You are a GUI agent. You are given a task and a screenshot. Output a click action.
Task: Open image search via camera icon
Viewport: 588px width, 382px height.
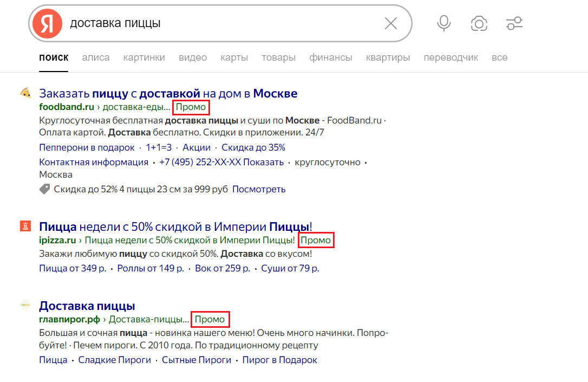[x=479, y=23]
